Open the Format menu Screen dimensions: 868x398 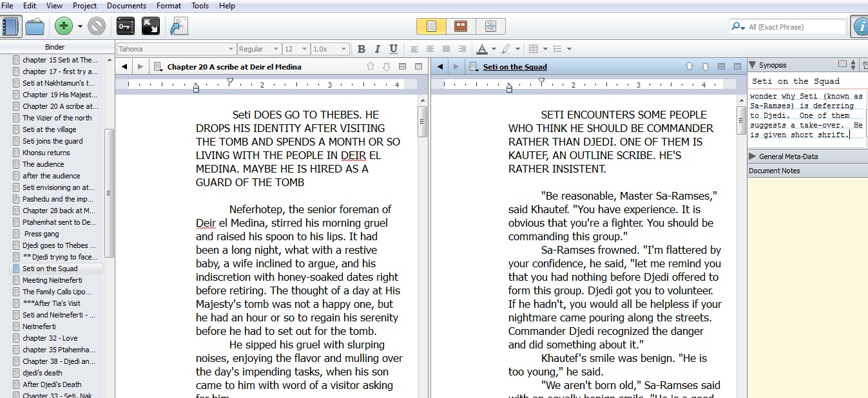pos(169,6)
